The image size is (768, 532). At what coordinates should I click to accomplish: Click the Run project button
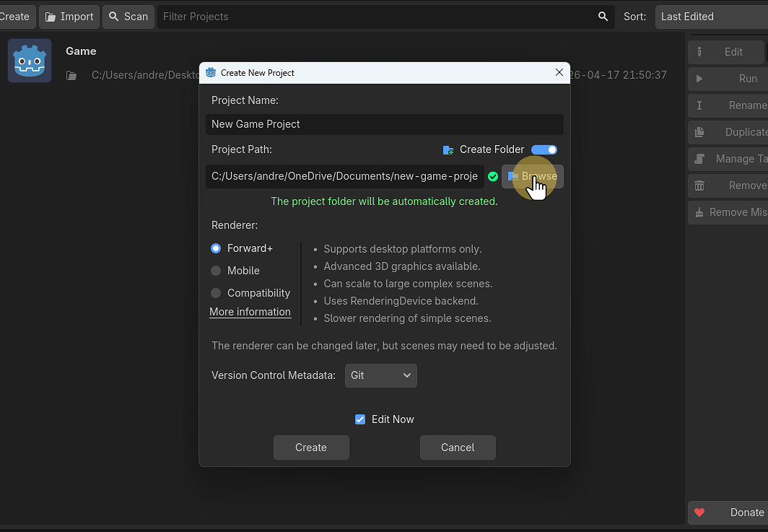click(x=728, y=79)
